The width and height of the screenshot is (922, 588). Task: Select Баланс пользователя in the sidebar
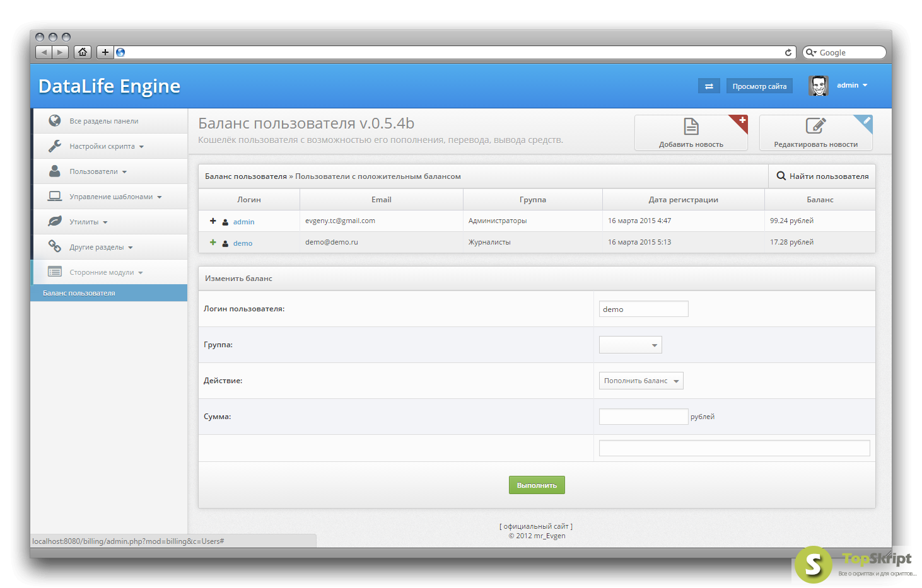(109, 293)
